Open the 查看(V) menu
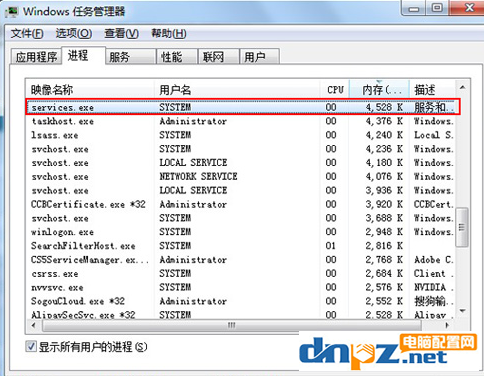Image resolution: width=484 pixels, height=376 pixels. [121, 33]
